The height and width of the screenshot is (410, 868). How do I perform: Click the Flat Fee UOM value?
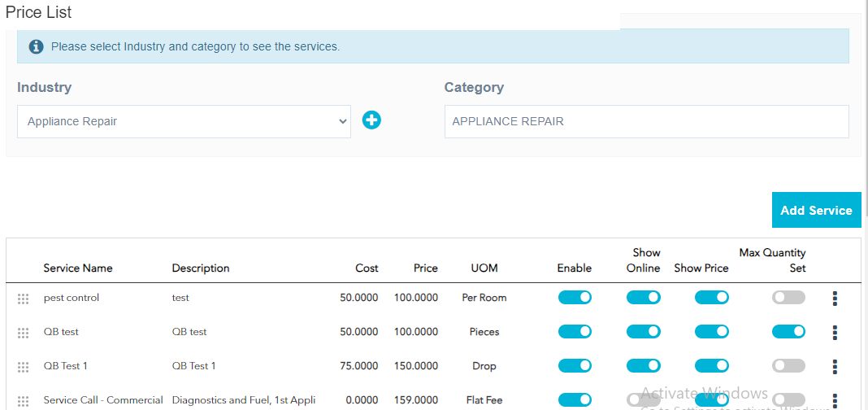point(484,400)
